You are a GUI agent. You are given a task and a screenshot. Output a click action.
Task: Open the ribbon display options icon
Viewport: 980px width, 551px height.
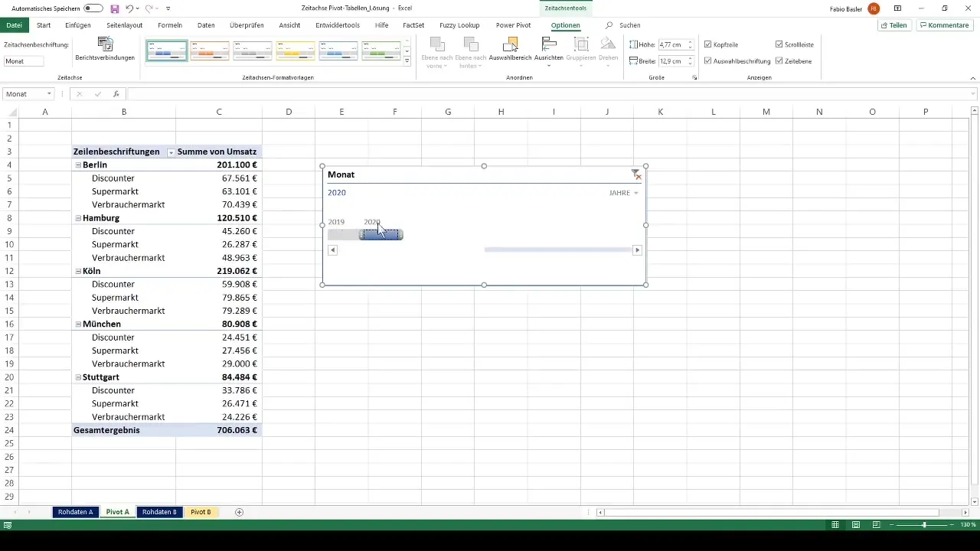point(897,8)
